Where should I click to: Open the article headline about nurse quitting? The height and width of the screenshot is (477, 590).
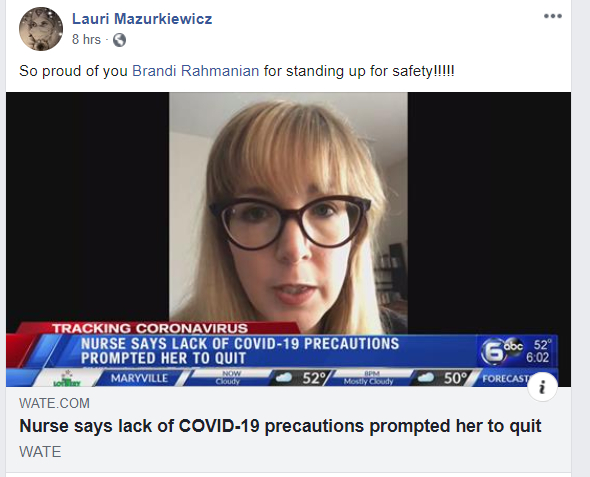pos(280,426)
